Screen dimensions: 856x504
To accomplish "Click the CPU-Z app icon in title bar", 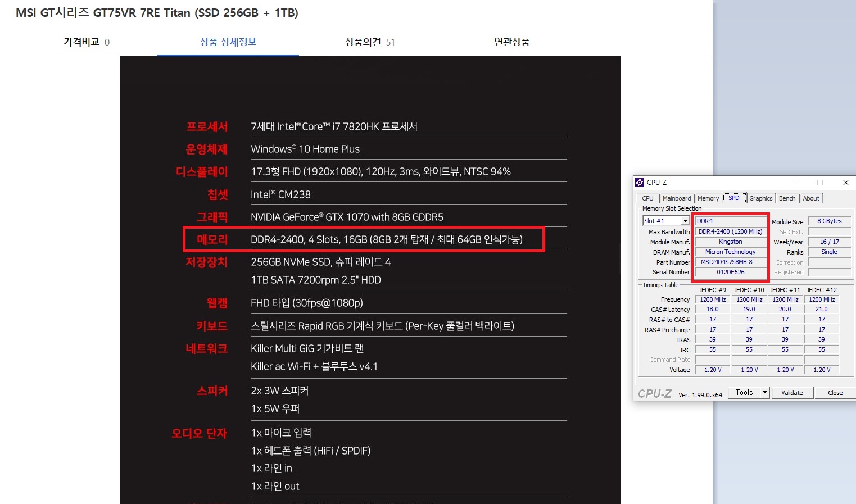I will (x=640, y=183).
